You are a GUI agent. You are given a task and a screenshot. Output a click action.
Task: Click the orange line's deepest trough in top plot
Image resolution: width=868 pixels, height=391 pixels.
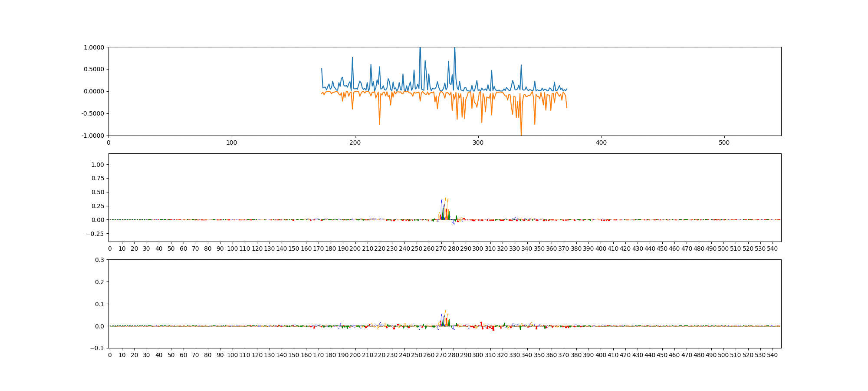(x=521, y=135)
